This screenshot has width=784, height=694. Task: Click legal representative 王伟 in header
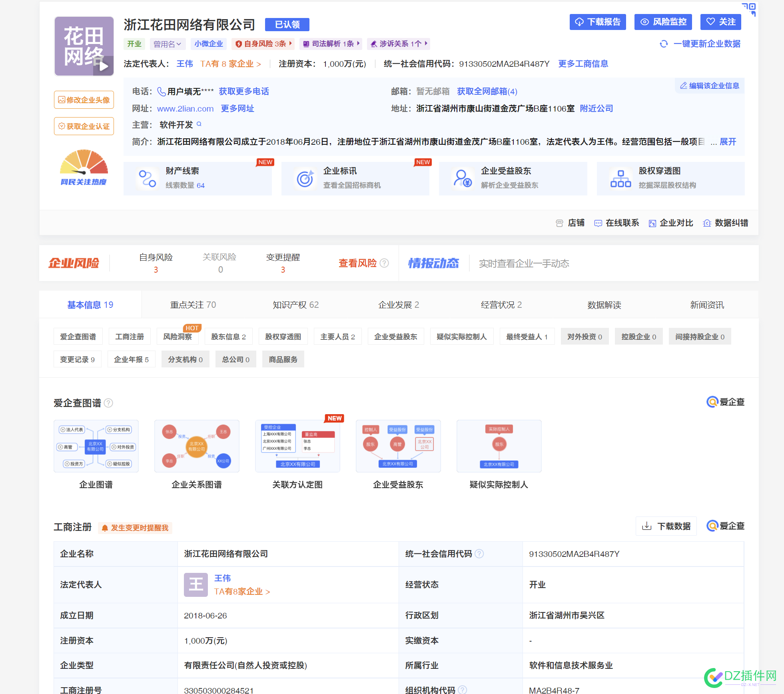click(x=185, y=64)
